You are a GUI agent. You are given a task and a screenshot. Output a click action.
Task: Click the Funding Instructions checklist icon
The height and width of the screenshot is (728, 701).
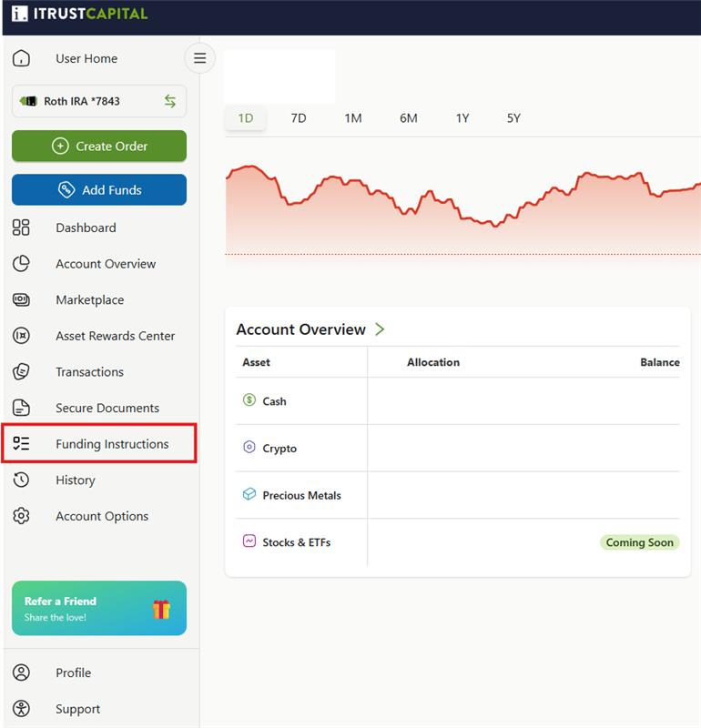coord(21,443)
